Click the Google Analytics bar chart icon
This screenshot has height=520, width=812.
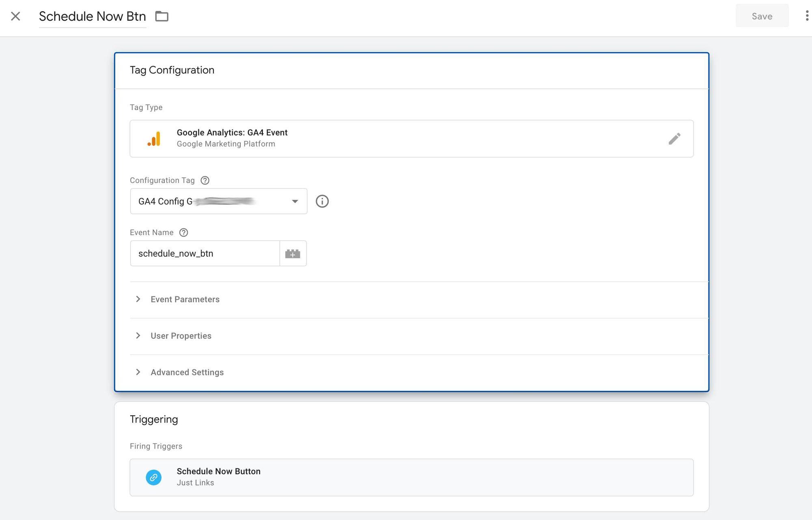point(154,138)
